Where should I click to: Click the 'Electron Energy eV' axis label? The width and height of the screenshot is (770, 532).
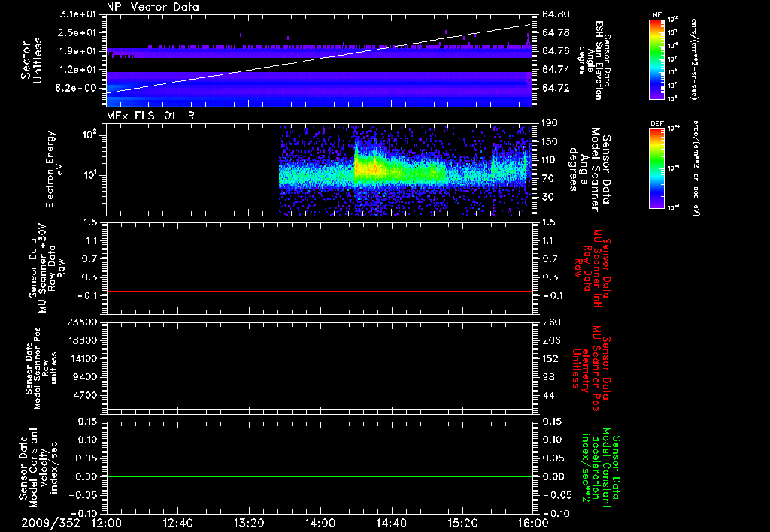point(54,169)
